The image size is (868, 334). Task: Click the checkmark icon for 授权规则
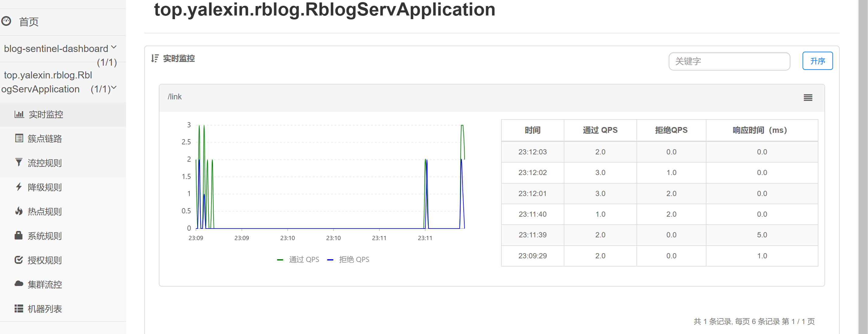[19, 260]
